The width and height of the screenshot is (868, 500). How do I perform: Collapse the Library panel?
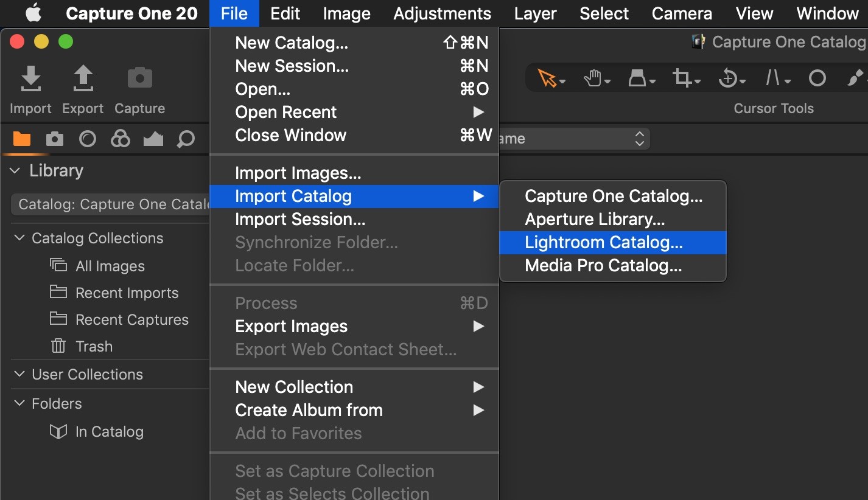15,171
